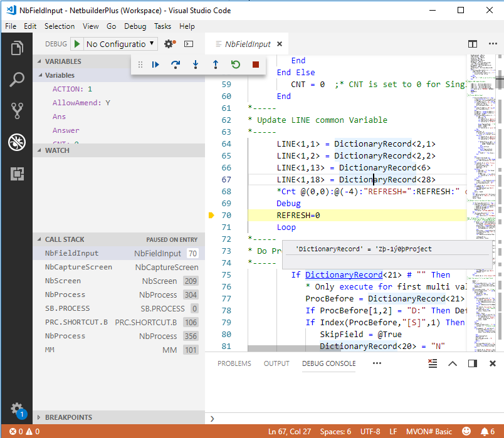Select NbProcess 304 call stack frame
The width and height of the screenshot is (504, 438).
(119, 295)
